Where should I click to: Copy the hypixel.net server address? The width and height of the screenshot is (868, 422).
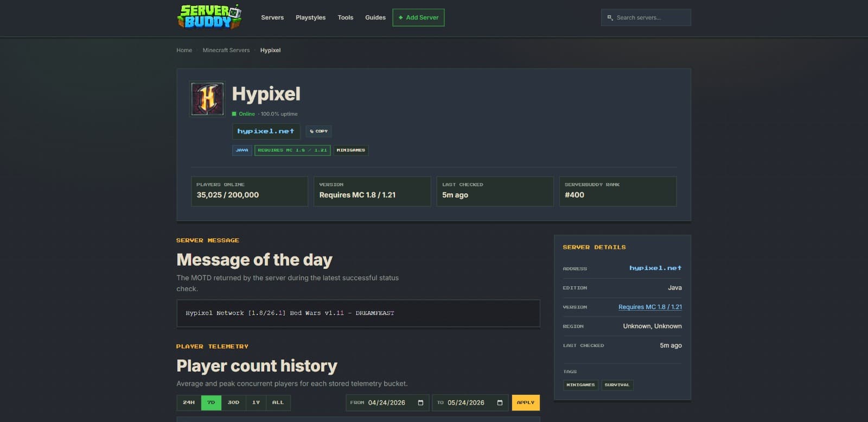pos(318,131)
